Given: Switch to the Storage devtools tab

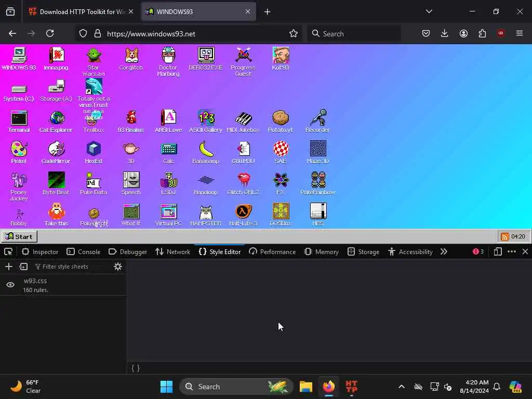Looking at the screenshot, I should point(364,252).
